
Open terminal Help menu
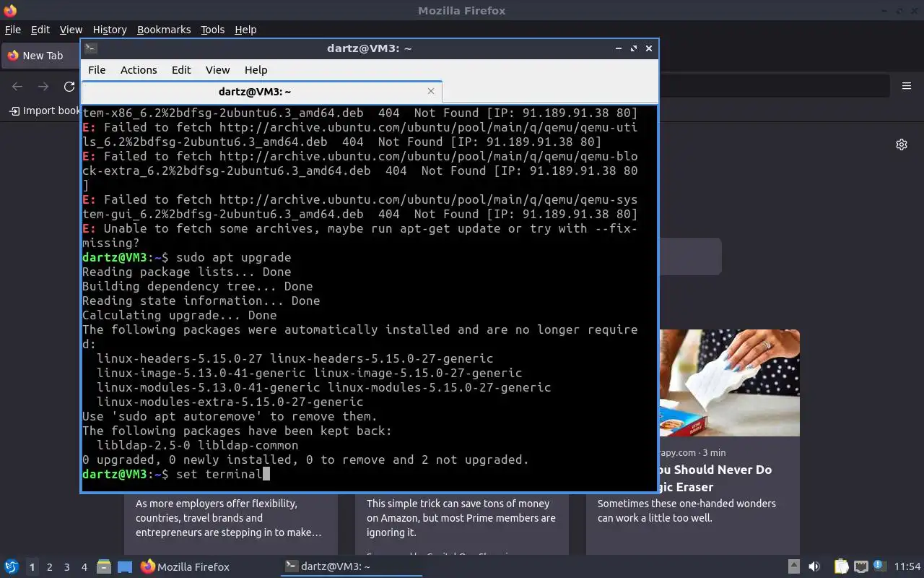pyautogui.click(x=256, y=70)
